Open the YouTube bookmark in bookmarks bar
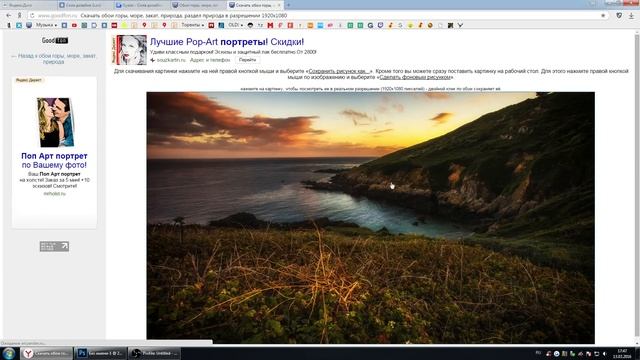The width and height of the screenshot is (640, 360). coord(74,25)
